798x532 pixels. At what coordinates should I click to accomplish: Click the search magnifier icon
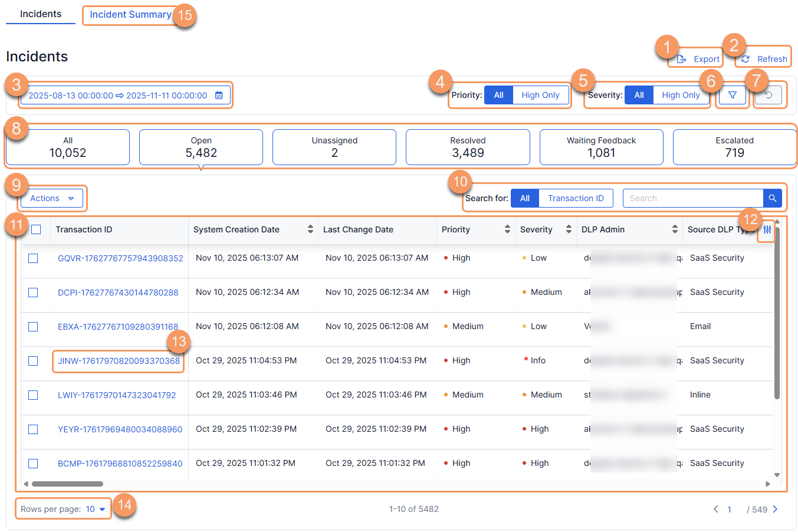coord(772,198)
